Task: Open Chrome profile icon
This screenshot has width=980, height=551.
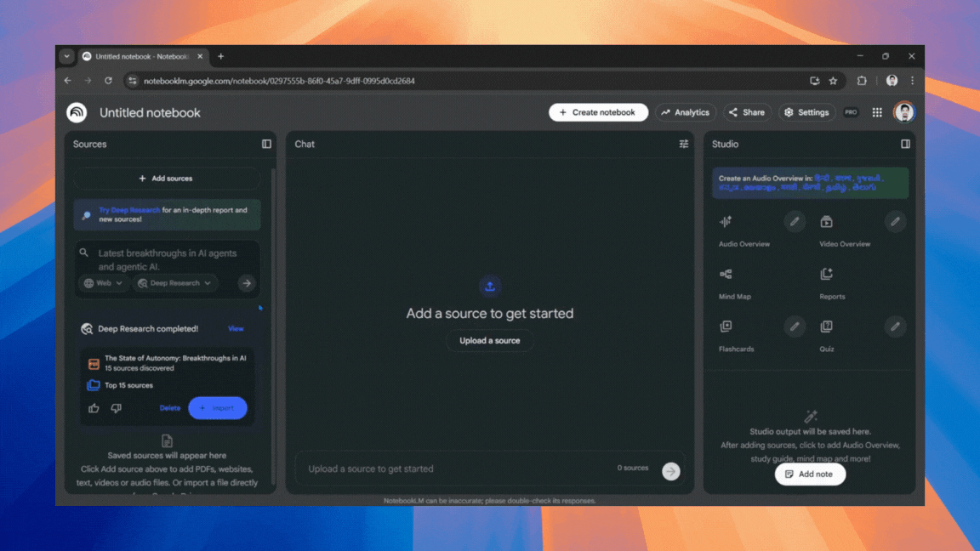Action: tap(892, 81)
